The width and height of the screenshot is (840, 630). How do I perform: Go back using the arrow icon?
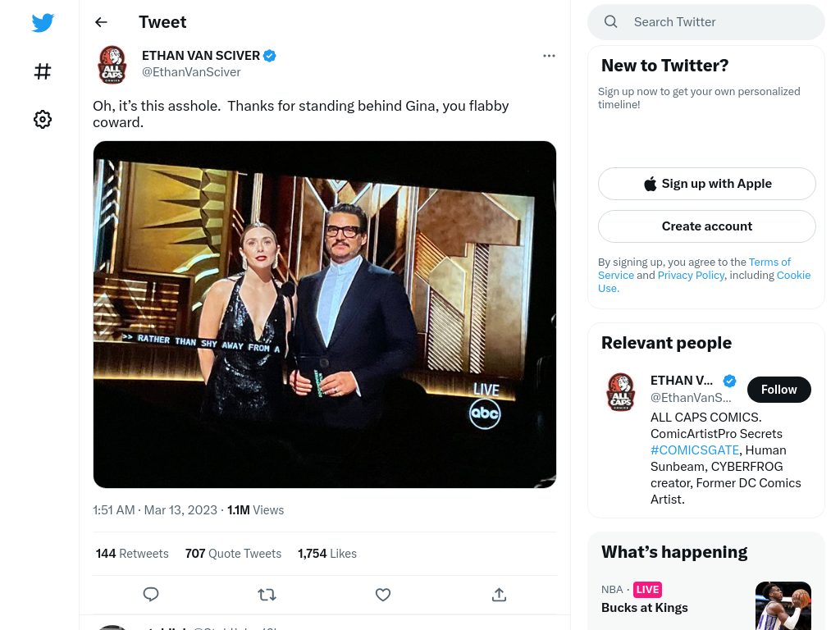point(101,22)
